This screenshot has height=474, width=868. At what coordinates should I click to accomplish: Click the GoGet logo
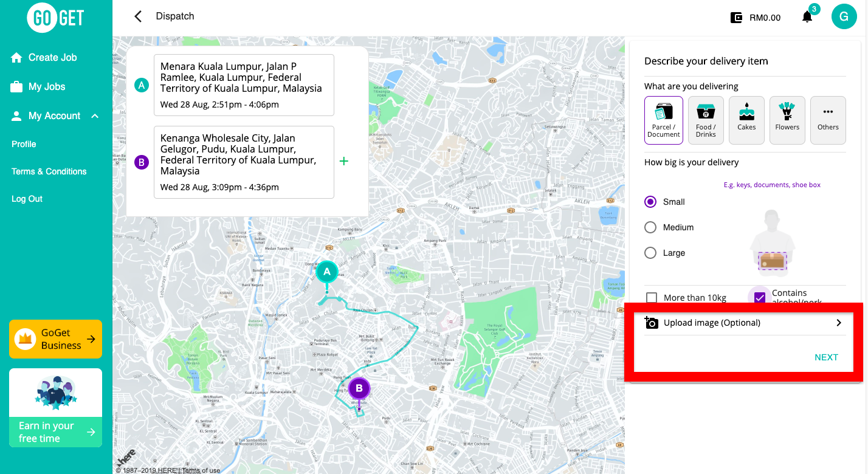point(55,18)
